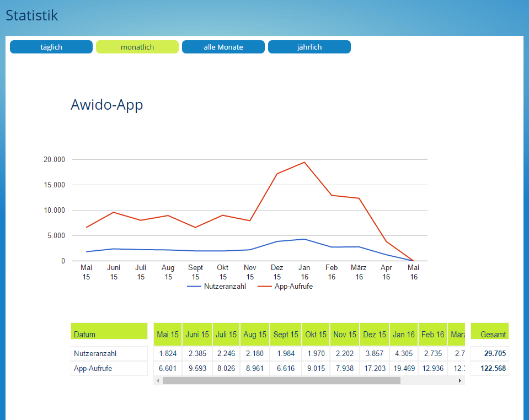Click the cell with value 4.305
The width and height of the screenshot is (529, 420).
click(x=404, y=354)
